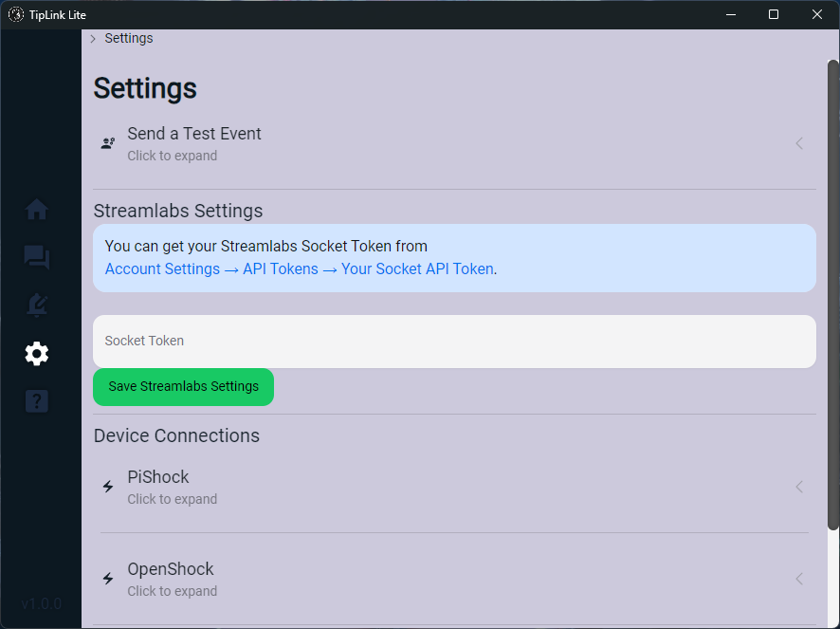The image size is (840, 629).
Task: Expand the OpenShock device connection panel
Action: [453, 579]
